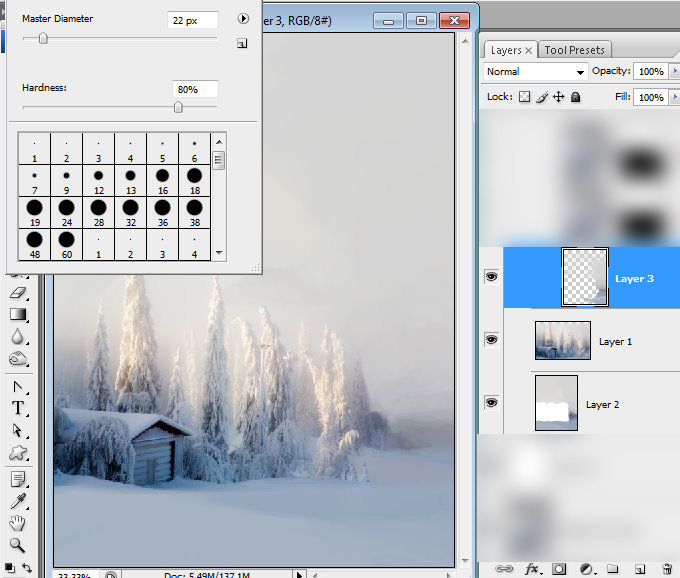680x578 pixels.
Task: Select the Blur tool
Action: (x=18, y=336)
